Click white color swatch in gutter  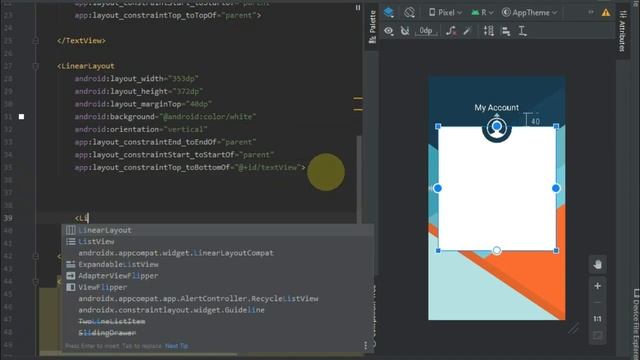(x=21, y=117)
